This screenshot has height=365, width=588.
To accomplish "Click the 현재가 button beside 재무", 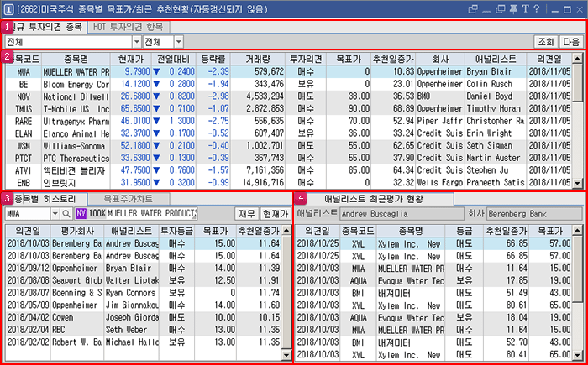I will click(276, 214).
